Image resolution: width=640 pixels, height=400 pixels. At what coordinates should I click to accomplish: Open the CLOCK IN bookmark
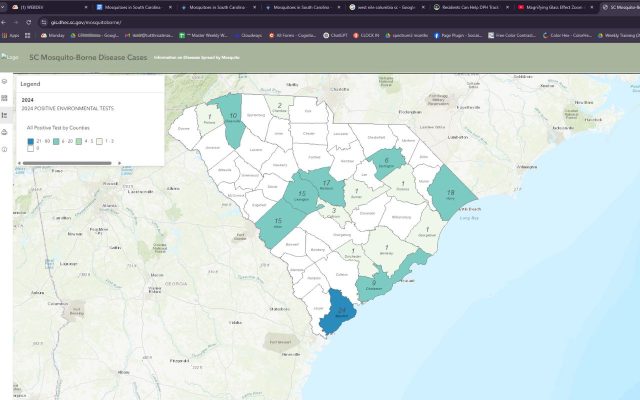tap(366, 36)
